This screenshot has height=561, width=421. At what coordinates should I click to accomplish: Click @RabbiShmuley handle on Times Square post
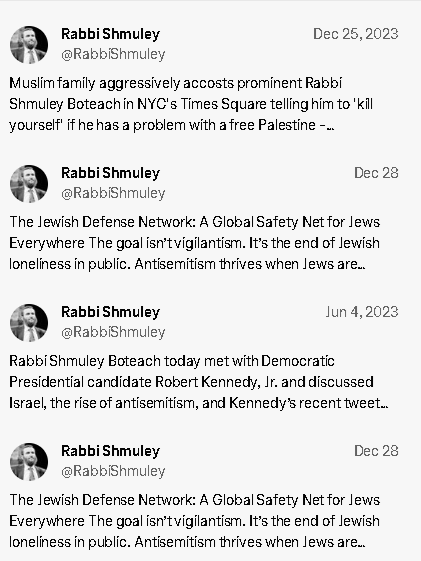click(x=113, y=54)
